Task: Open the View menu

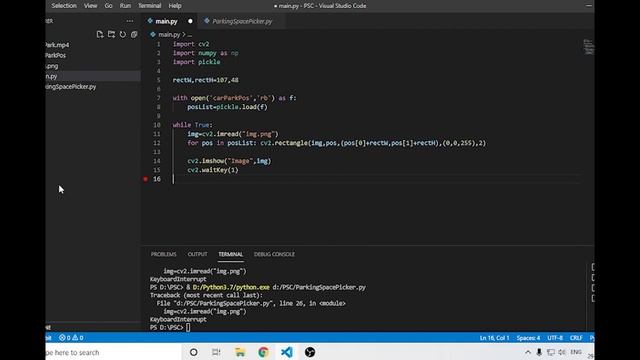Action: click(x=91, y=6)
